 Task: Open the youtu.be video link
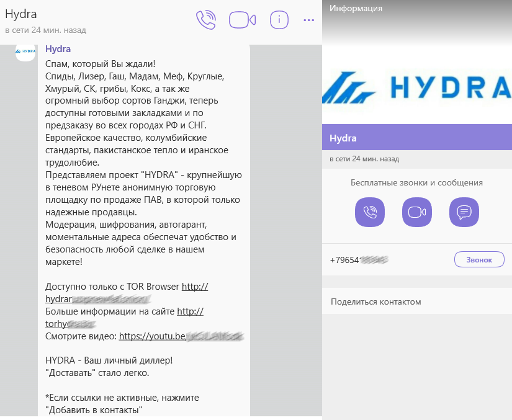point(182,336)
